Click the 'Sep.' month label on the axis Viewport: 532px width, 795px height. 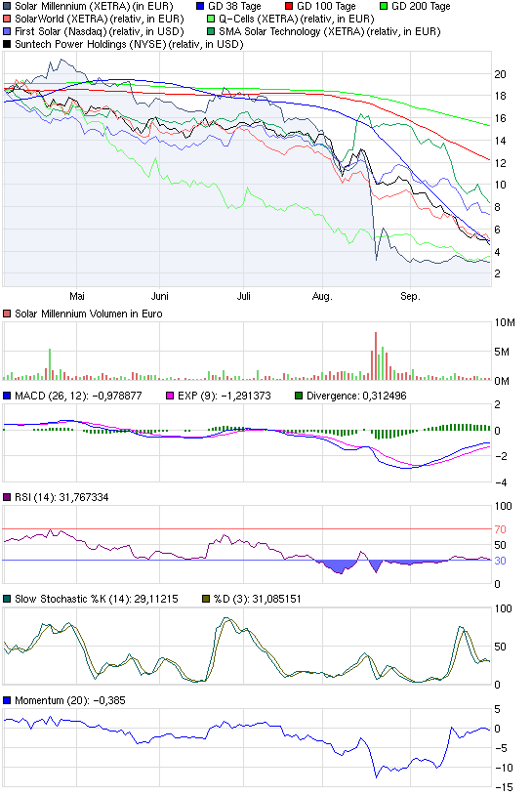410,296
